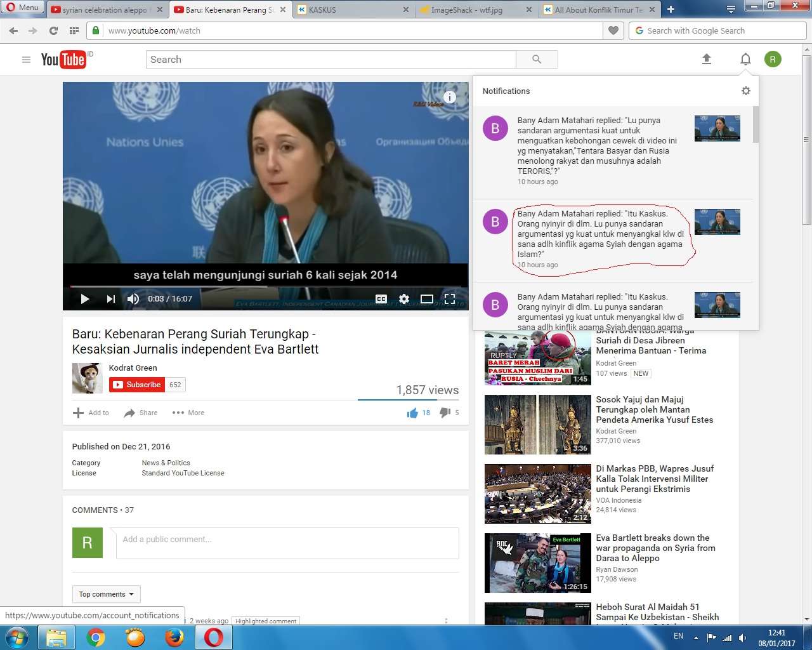
Task: Toggle closed captions CC
Action: (381, 299)
